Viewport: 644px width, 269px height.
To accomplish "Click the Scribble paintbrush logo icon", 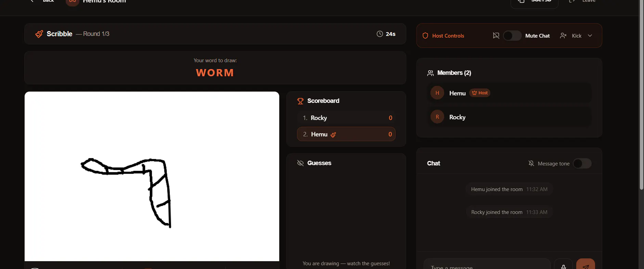I will (39, 34).
